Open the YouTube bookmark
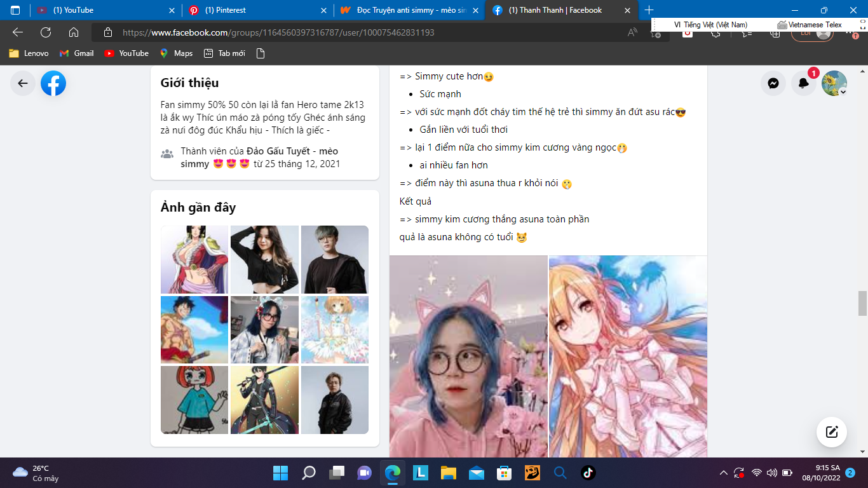Viewport: 868px width, 488px height. [126, 53]
